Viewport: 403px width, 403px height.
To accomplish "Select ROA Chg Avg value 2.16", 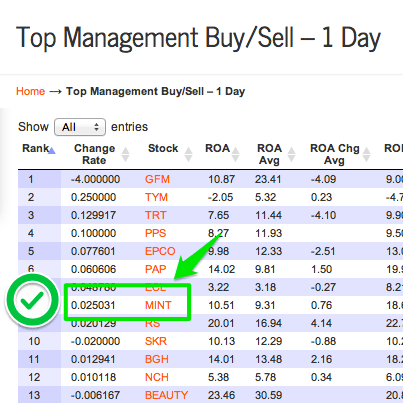I will pyautogui.click(x=321, y=359).
